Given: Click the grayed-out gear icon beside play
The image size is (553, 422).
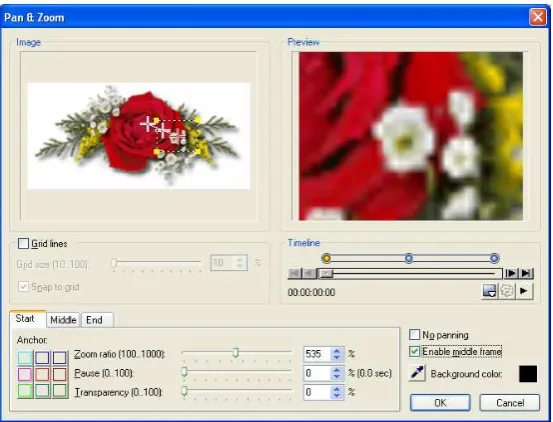Looking at the screenshot, I should 507,291.
